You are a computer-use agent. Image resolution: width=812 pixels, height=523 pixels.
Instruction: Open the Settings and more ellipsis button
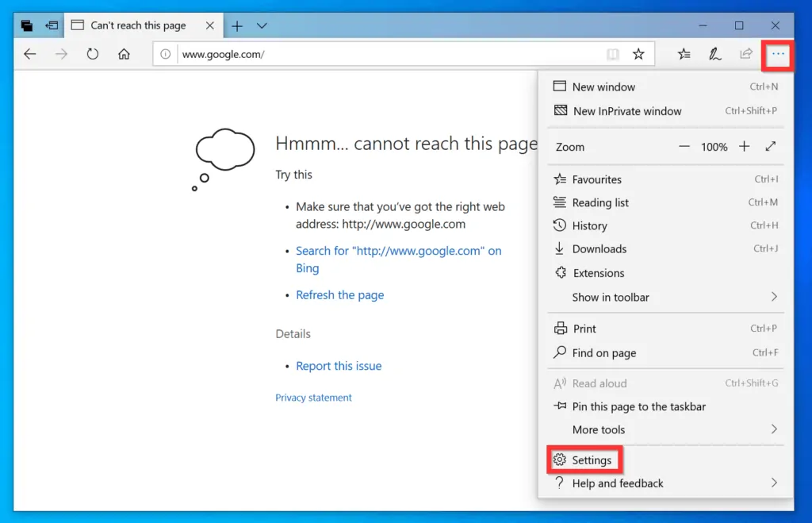pos(778,54)
